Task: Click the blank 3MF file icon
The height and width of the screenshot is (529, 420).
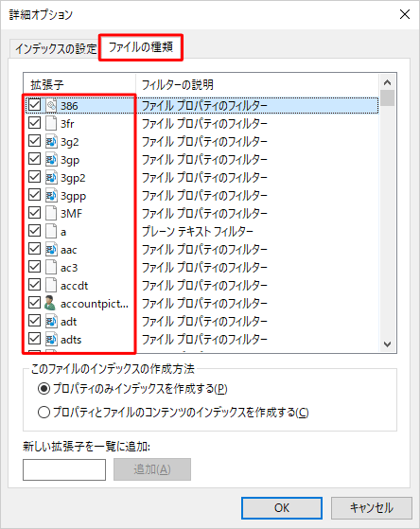Action: click(x=51, y=213)
